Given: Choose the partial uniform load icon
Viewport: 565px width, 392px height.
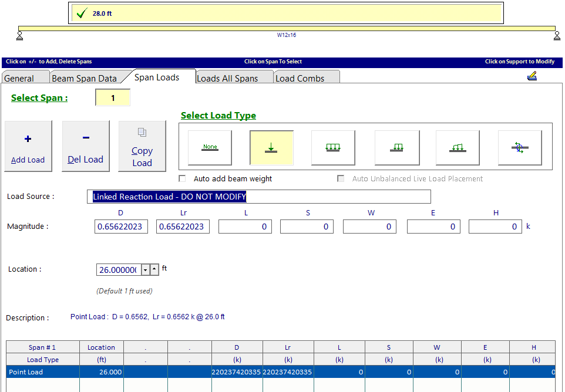Looking at the screenshot, I should click(396, 147).
